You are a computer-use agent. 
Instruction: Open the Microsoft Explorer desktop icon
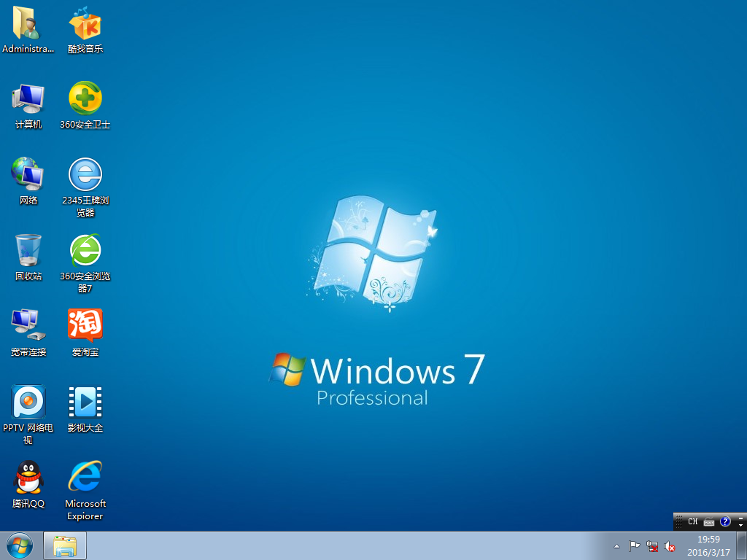click(x=85, y=491)
